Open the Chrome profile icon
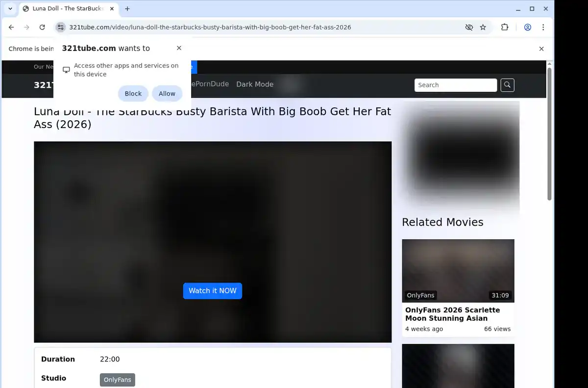 [528, 27]
